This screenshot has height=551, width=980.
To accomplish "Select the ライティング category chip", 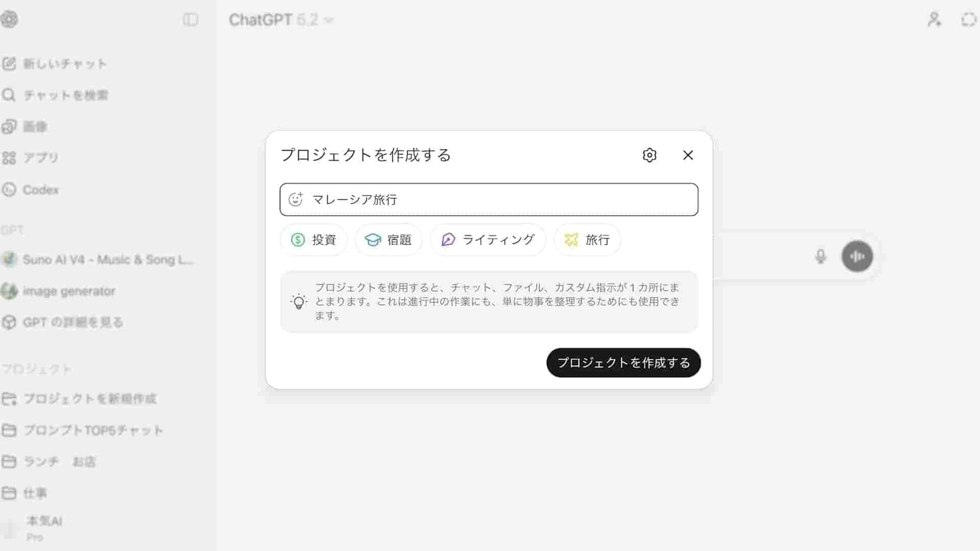I will click(x=488, y=240).
